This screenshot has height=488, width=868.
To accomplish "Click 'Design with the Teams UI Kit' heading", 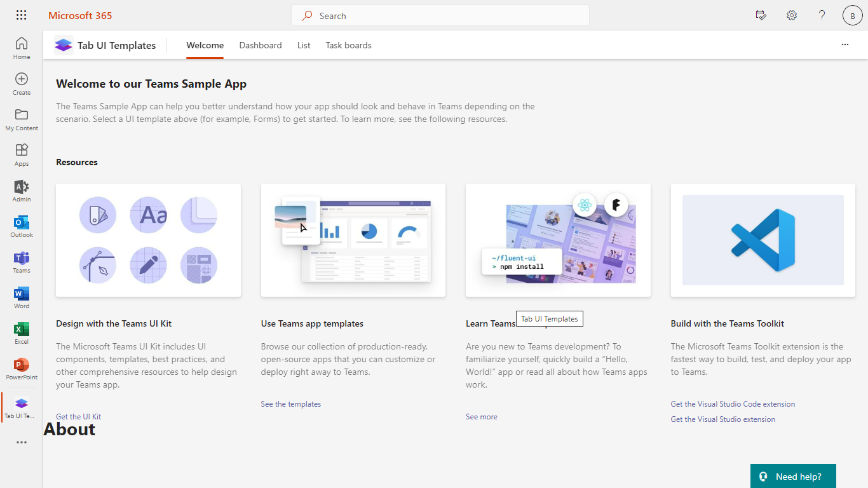I will click(114, 323).
